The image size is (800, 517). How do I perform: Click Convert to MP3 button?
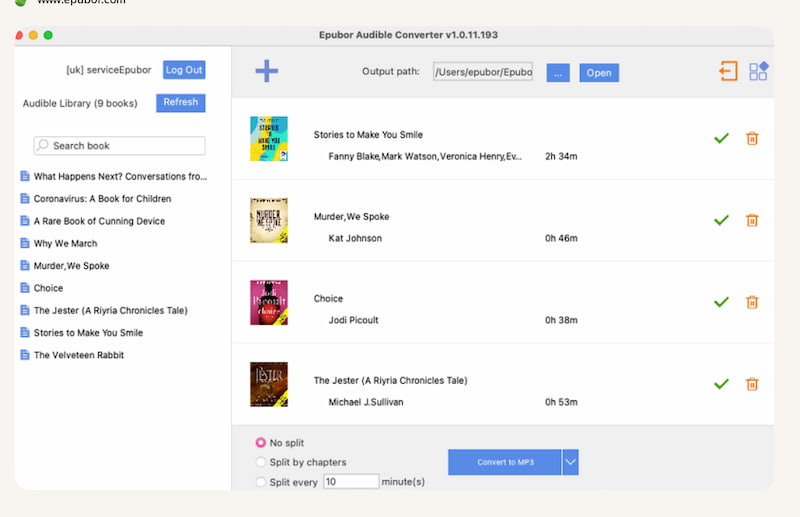pos(505,462)
